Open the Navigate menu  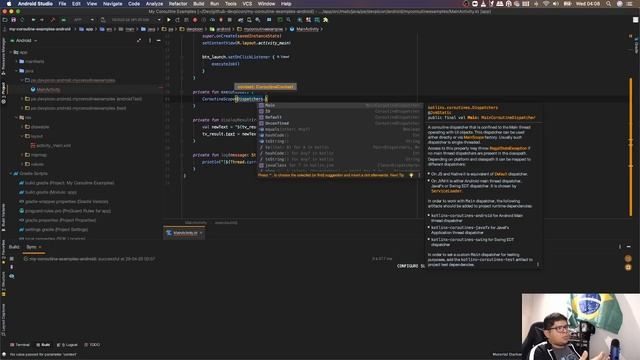tap(113, 4)
